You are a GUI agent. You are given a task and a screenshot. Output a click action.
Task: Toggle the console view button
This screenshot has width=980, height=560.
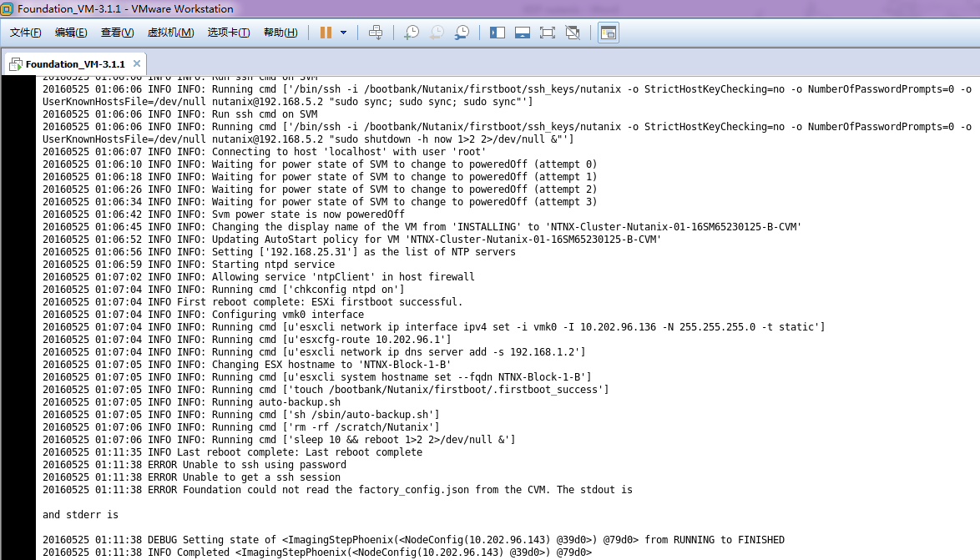[609, 33]
